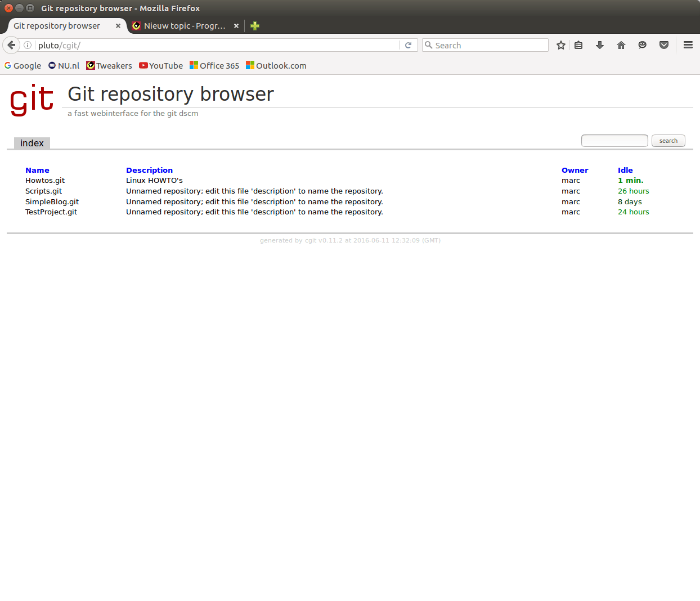700x601 pixels.
Task: Reload the page with the refresh icon
Action: [409, 45]
